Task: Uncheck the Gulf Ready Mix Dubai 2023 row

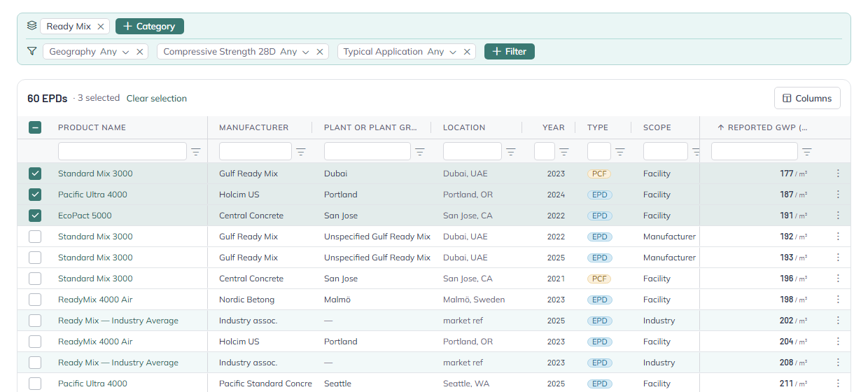Action: pos(35,174)
